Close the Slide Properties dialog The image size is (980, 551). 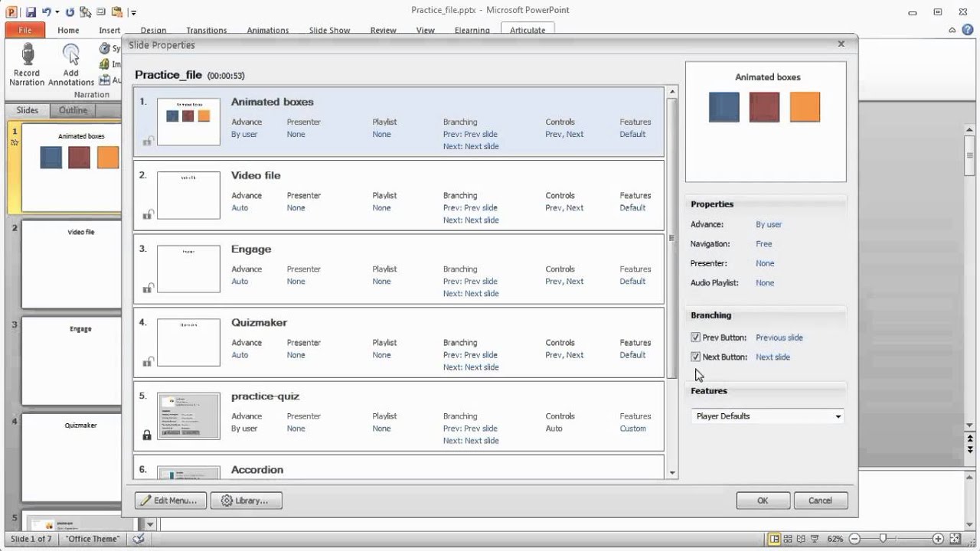[x=841, y=44]
